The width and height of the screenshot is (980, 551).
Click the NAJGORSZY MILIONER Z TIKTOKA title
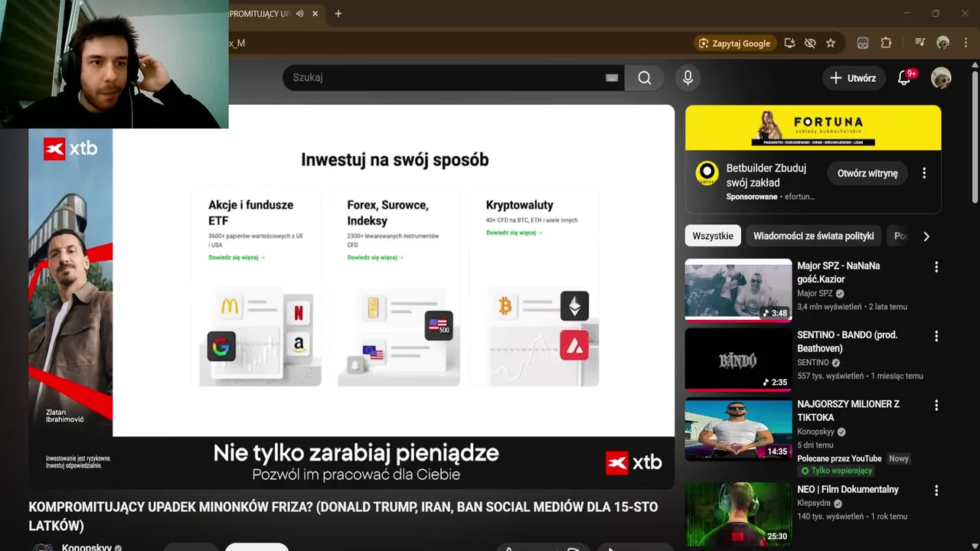point(848,410)
